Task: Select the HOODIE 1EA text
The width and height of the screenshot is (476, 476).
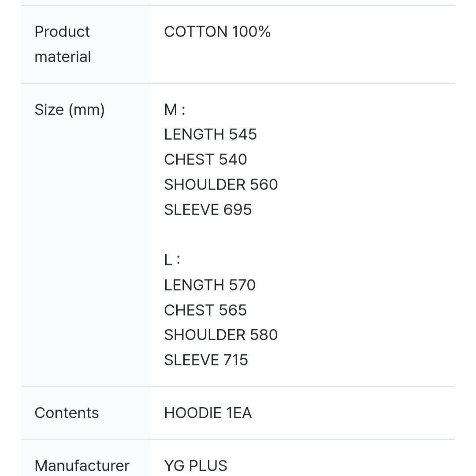Action: click(x=208, y=413)
